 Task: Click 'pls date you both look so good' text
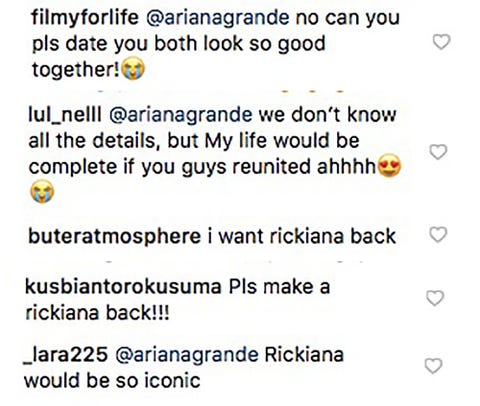178,44
